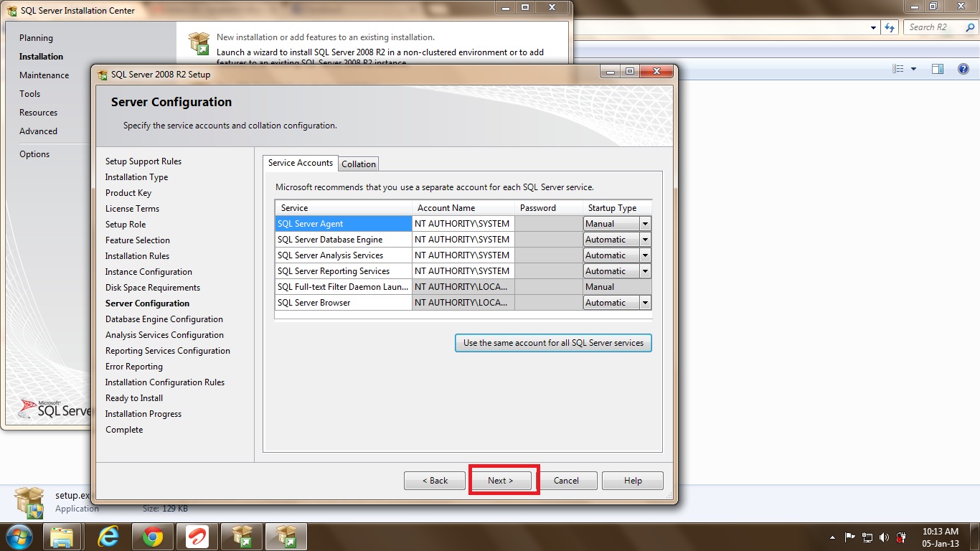This screenshot has width=980, height=551.
Task: Expand Startup Type dropdown for SQL Server Browser
Action: pos(645,303)
